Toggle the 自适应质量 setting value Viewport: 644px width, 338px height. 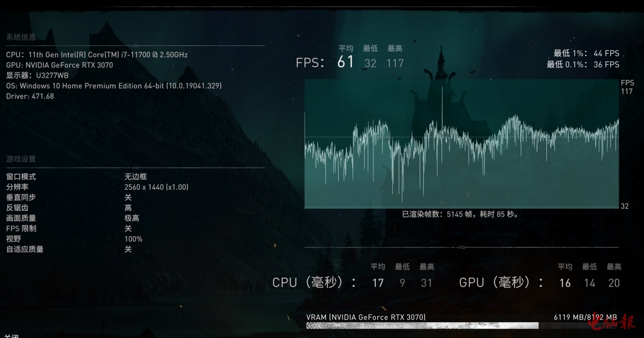(128, 249)
